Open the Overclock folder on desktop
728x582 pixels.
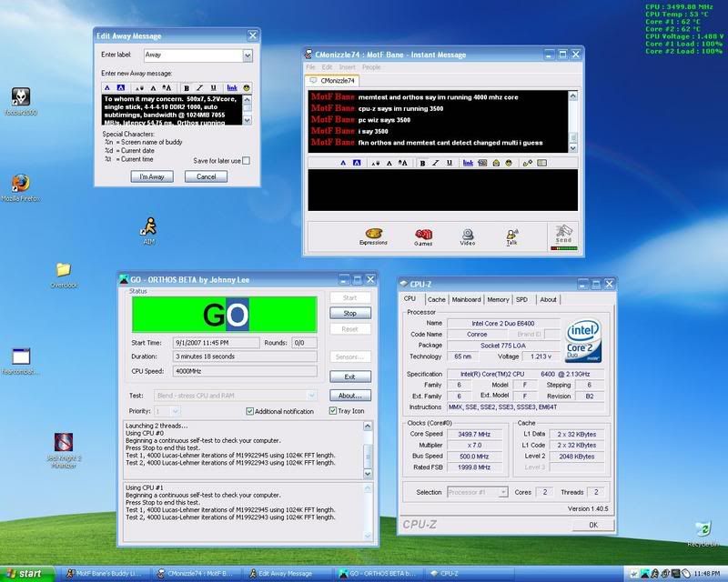point(64,276)
